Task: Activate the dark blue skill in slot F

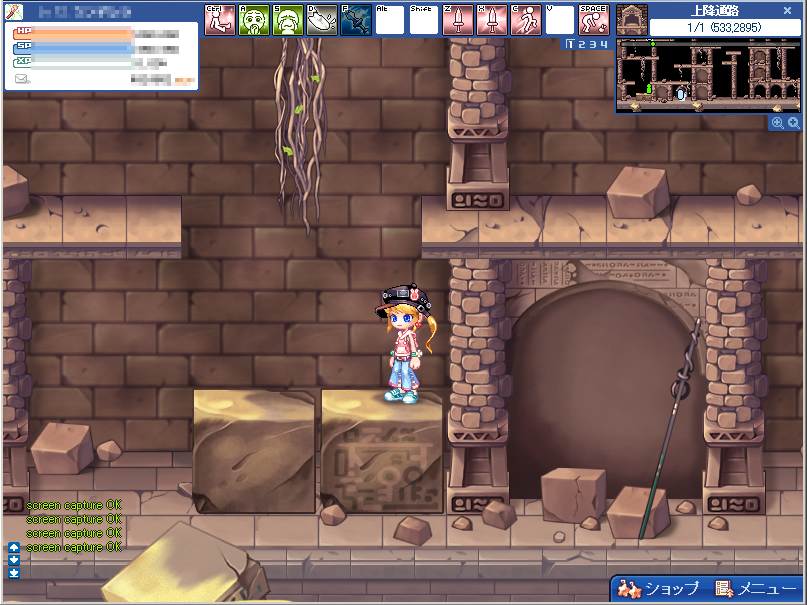Action: [x=356, y=20]
